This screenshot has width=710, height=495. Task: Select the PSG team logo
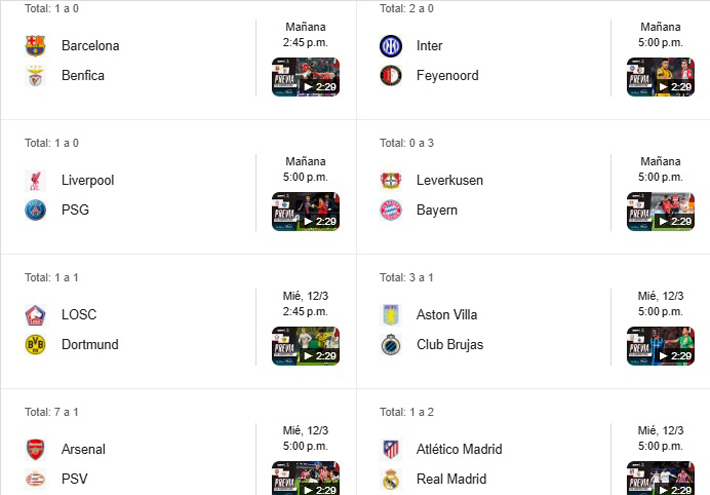36,210
